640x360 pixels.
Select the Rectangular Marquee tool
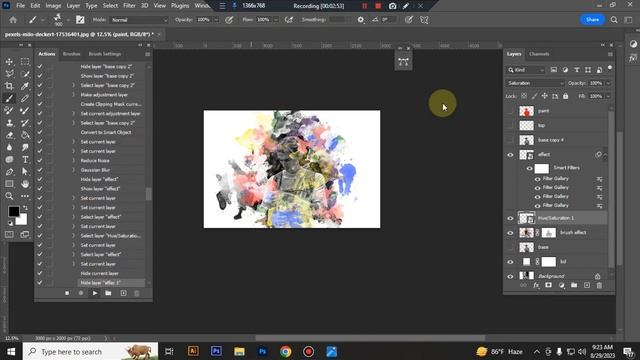[25, 62]
